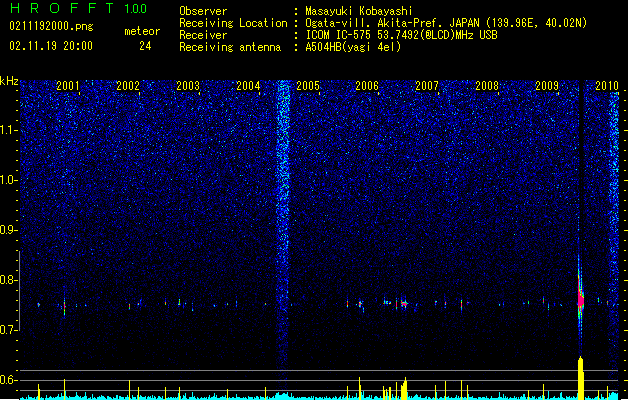The height and width of the screenshot is (400, 629).
Task: Click the file name 0211192000.png
Action: 51,26
